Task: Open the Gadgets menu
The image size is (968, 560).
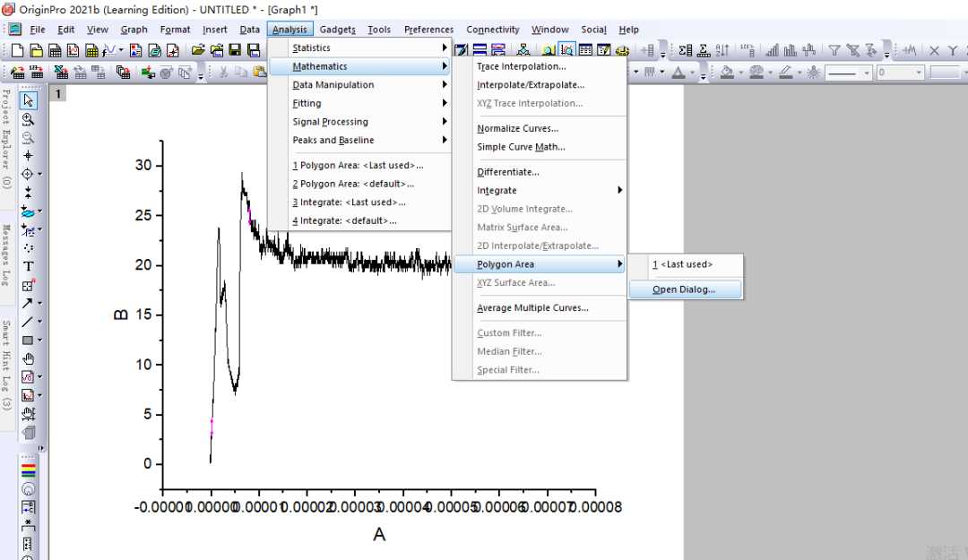Action: pyautogui.click(x=337, y=30)
